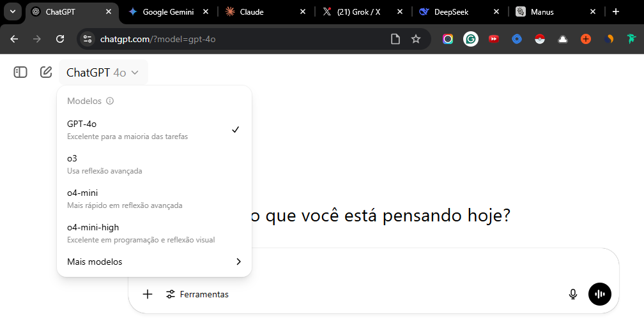Close the Google Gemini tab
Screen dimensions: 644x319
point(206,12)
